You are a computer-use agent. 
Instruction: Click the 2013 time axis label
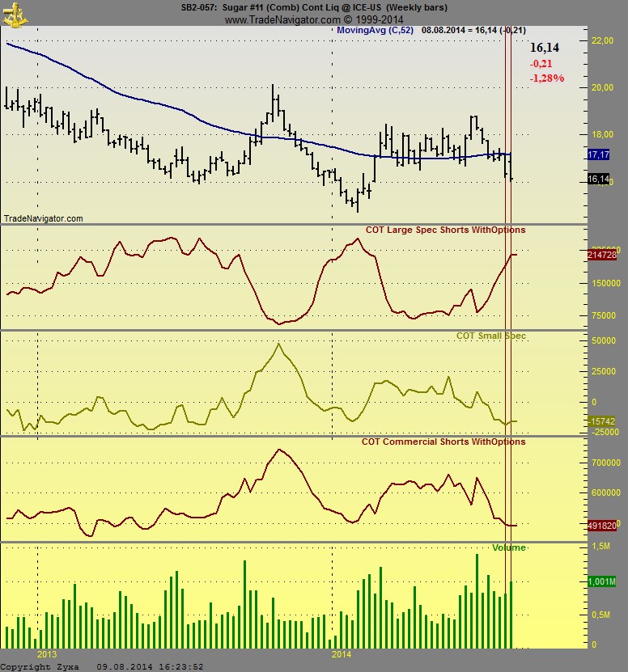coord(47,654)
